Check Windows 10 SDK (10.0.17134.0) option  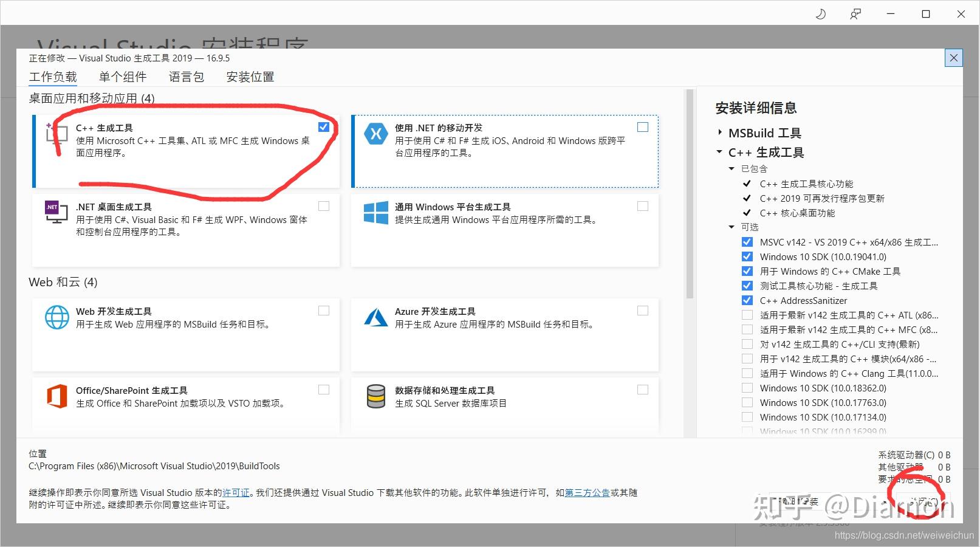click(x=747, y=417)
